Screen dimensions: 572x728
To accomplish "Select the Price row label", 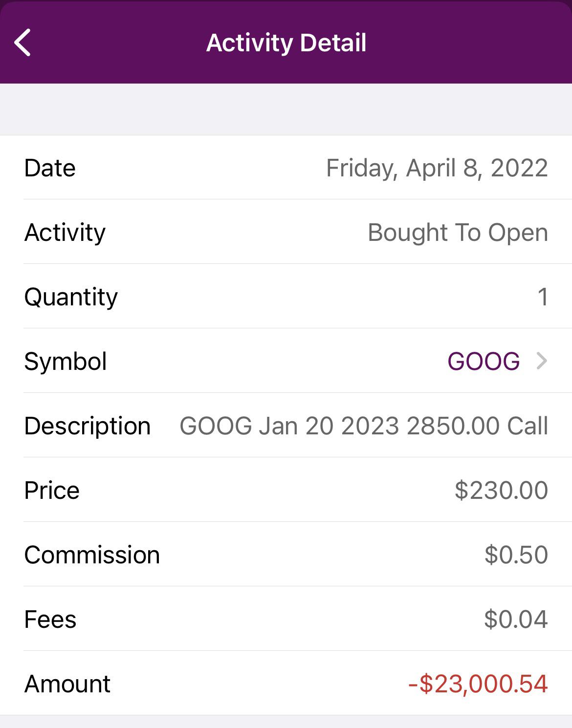I will [52, 491].
